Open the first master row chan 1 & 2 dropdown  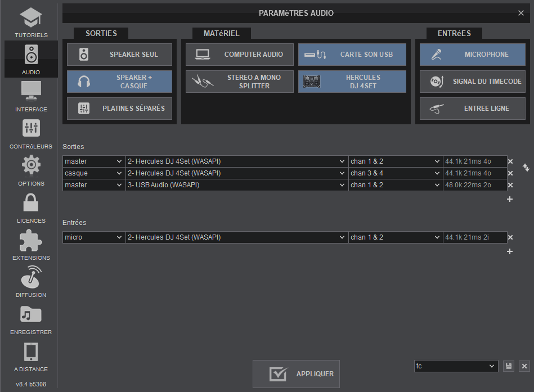[396, 161]
